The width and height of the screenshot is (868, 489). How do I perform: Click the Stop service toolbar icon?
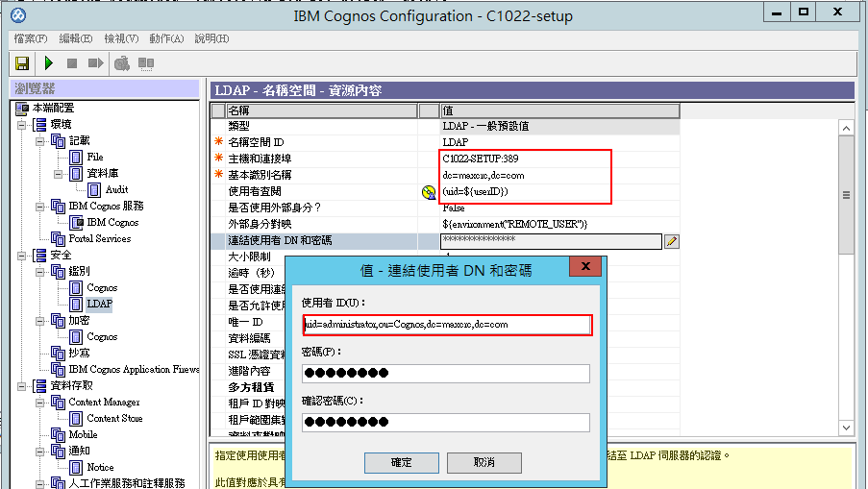72,63
